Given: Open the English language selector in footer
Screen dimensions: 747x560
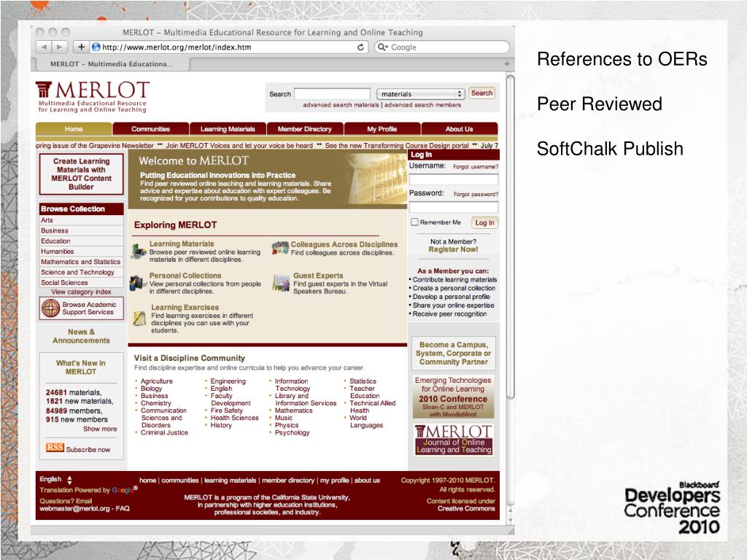Looking at the screenshot, I should (x=55, y=480).
